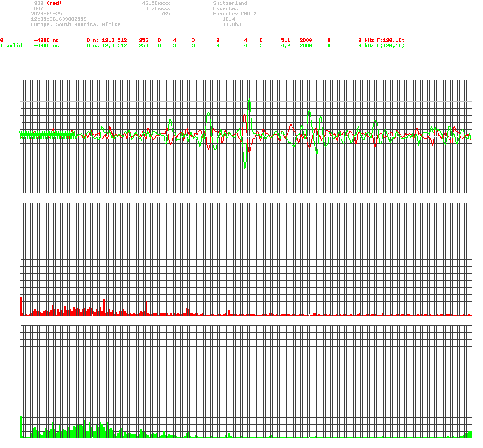Viewport: 483px width, 448px height.
Task: Select the latitude value "46.56xxxx"
Action: point(156,3)
